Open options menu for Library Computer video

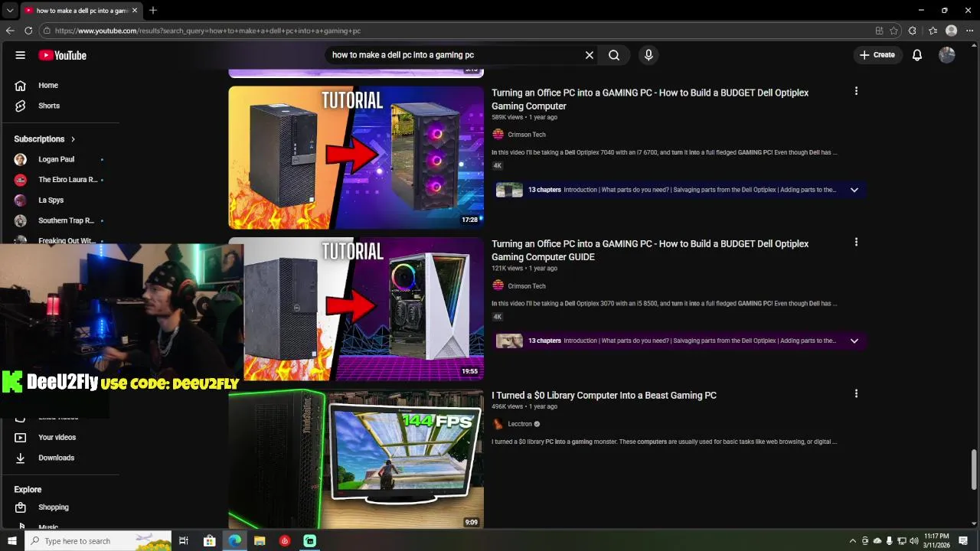tap(856, 393)
